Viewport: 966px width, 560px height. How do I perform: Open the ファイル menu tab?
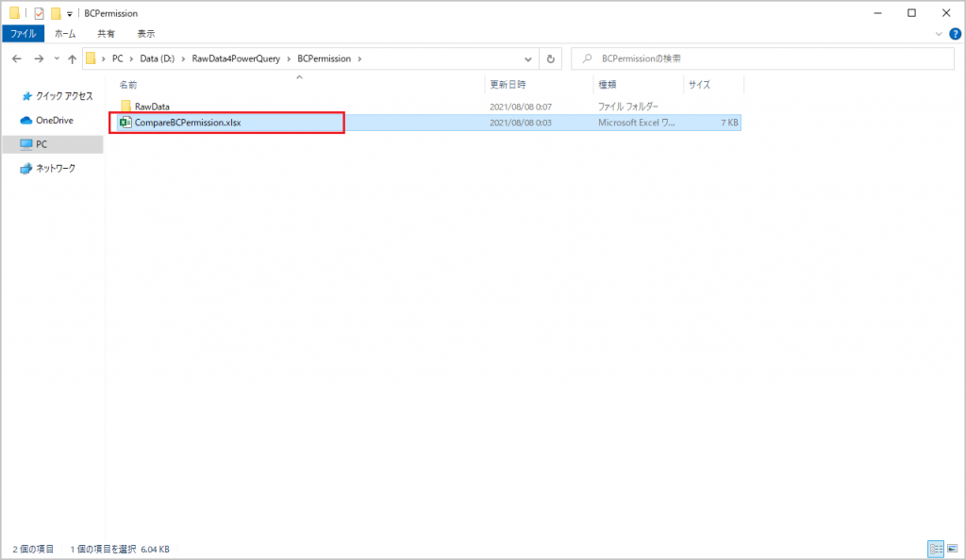click(23, 33)
